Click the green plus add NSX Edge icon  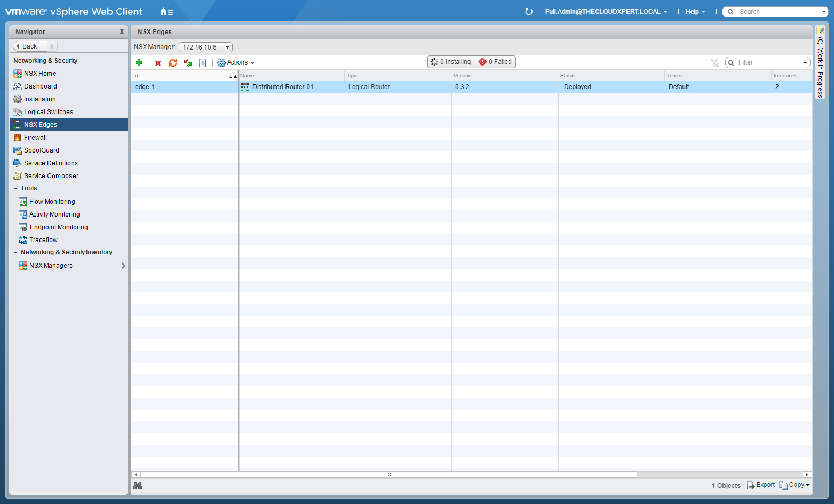(139, 63)
